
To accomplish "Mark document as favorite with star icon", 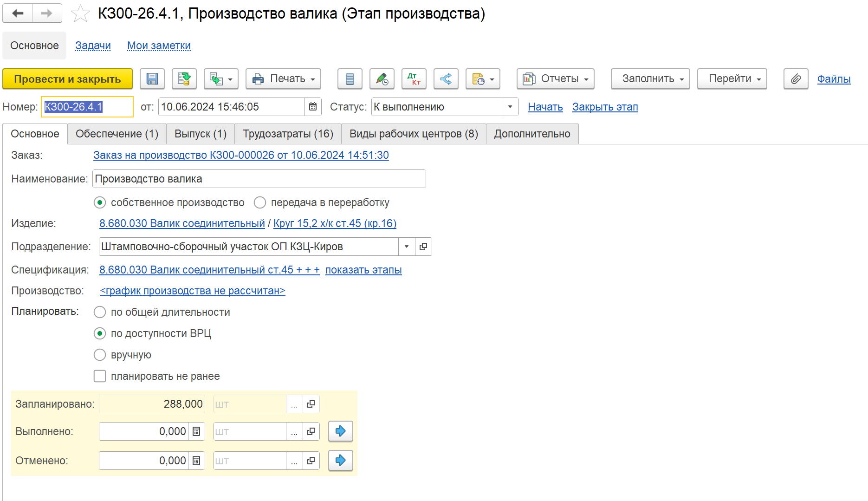I will (80, 13).
